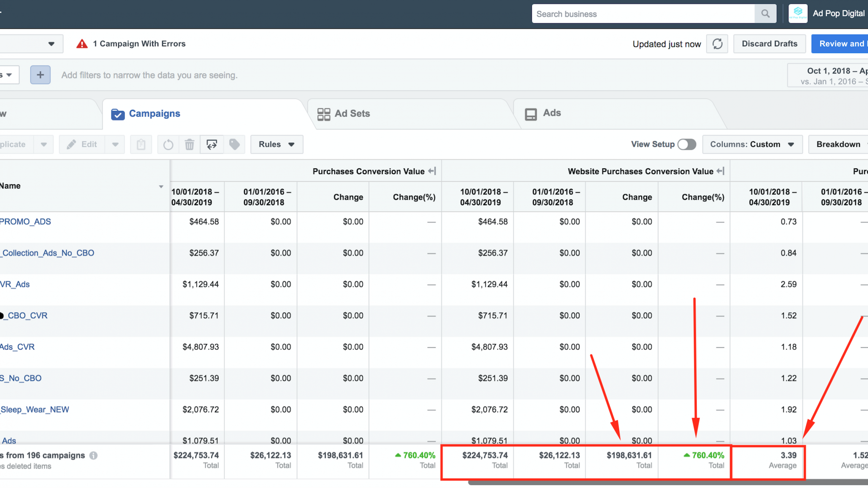This screenshot has height=488, width=868.
Task: Click the search magnifier icon
Action: click(x=765, y=14)
